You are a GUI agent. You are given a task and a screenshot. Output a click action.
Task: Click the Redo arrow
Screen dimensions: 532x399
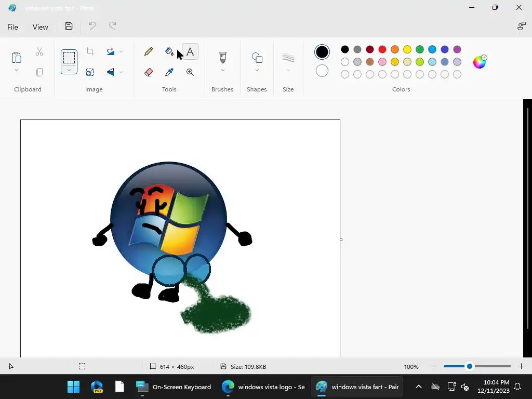112,26
